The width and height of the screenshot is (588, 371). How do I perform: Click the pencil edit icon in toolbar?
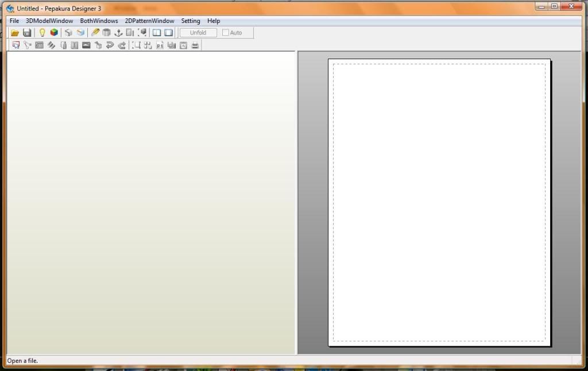click(x=95, y=33)
